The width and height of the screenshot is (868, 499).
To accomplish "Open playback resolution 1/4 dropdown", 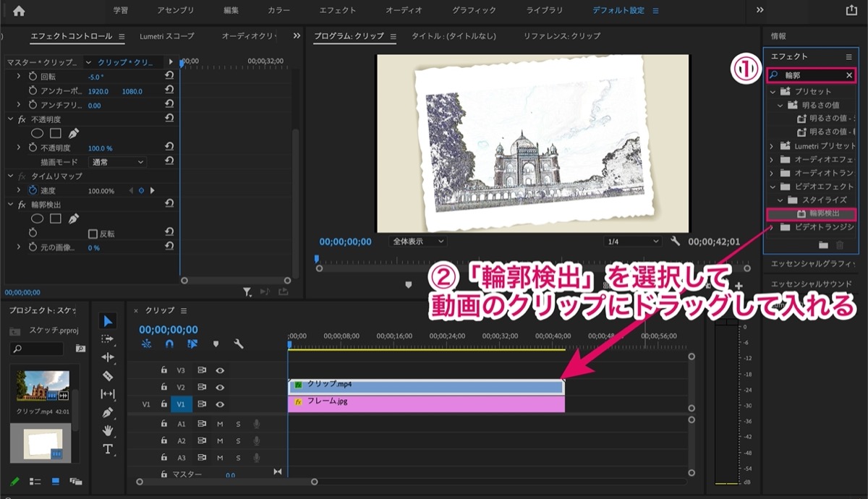I will pyautogui.click(x=633, y=242).
